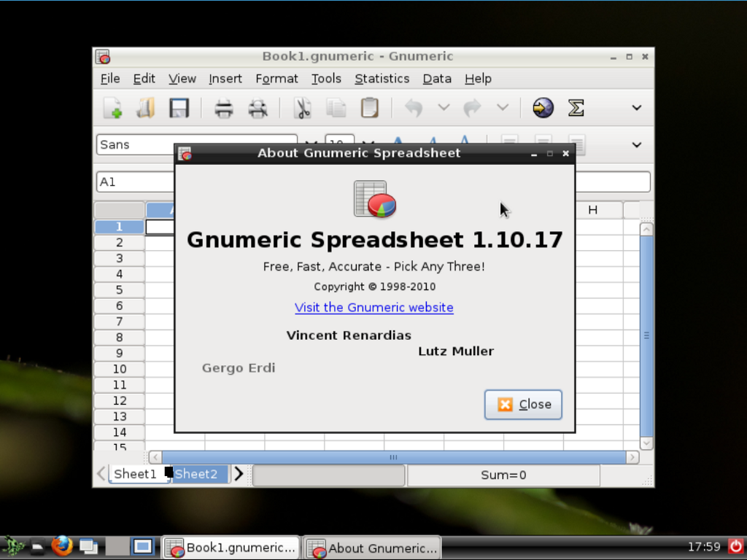Paste from clipboard icon
The height and width of the screenshot is (560, 747).
tap(370, 108)
